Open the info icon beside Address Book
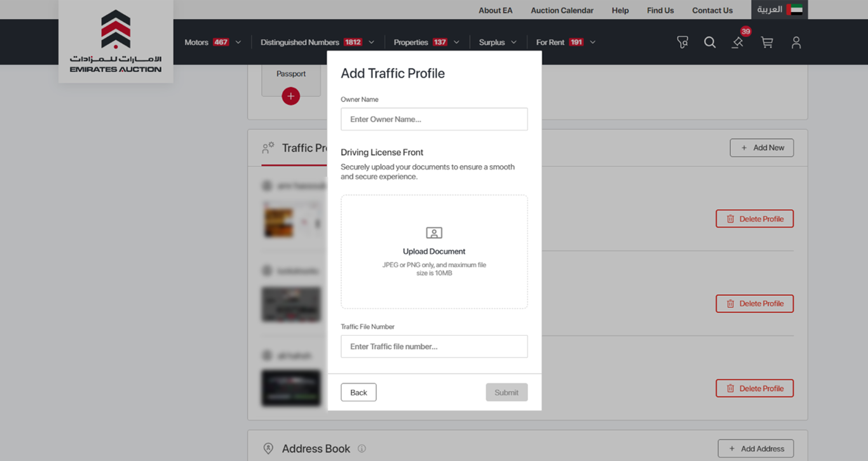 pyautogui.click(x=362, y=448)
